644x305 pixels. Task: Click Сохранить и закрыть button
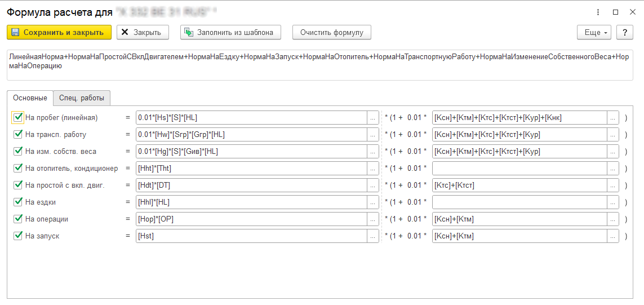[59, 33]
